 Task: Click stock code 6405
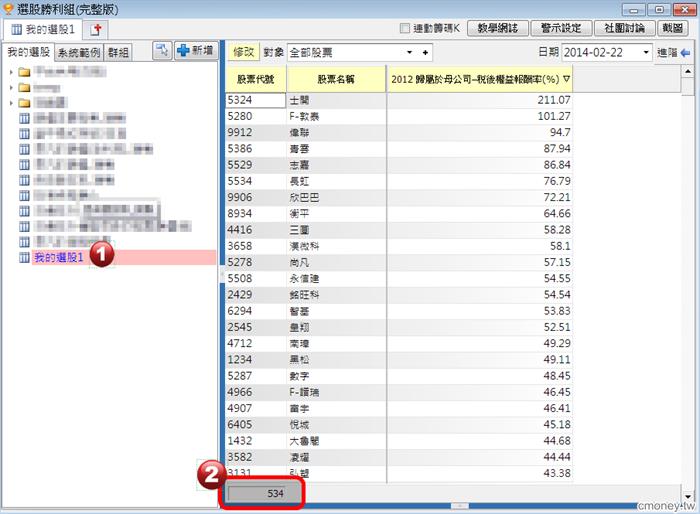pos(240,424)
